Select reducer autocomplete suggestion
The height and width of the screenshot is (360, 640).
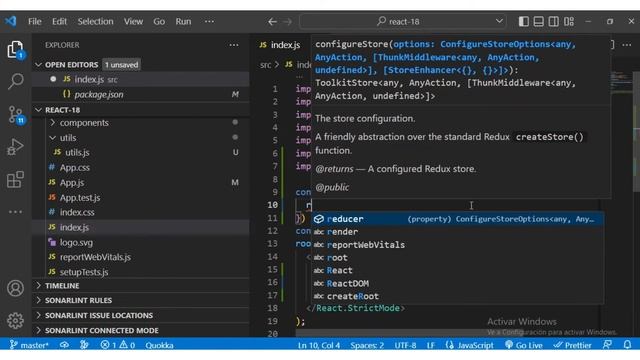click(458, 219)
